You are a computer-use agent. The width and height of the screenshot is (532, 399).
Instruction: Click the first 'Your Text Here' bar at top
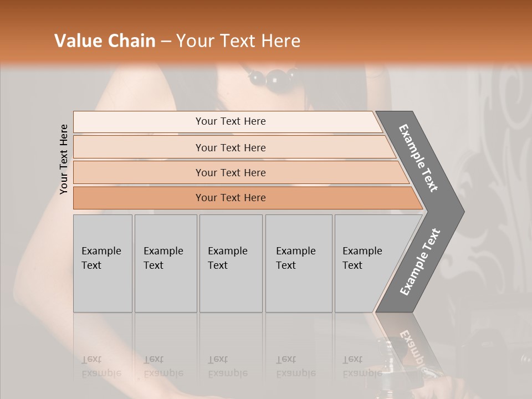pyautogui.click(x=228, y=121)
